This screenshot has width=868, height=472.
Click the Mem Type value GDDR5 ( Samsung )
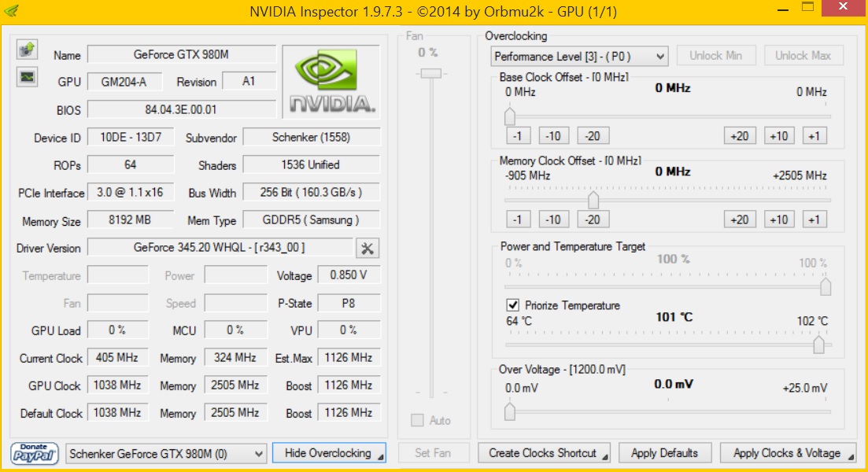tap(312, 219)
